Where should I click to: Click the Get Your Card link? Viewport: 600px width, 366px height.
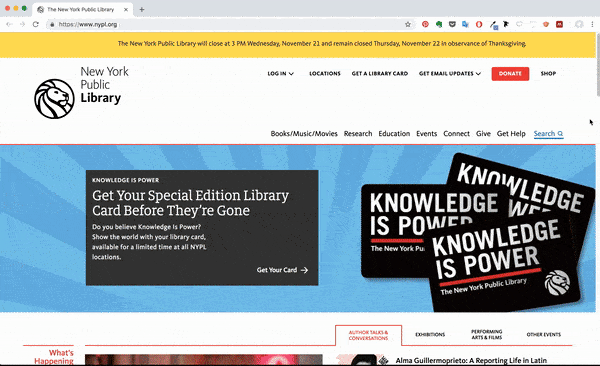pyautogui.click(x=282, y=270)
